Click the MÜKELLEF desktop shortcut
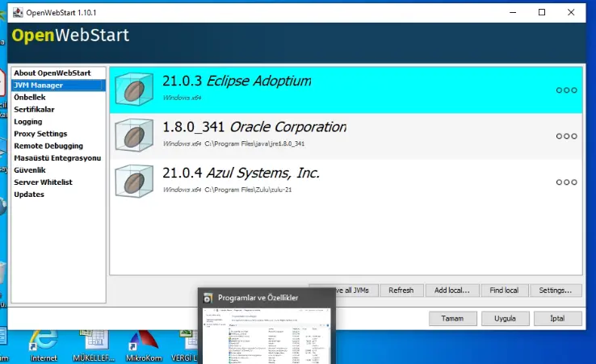The image size is (596, 364). (94, 345)
